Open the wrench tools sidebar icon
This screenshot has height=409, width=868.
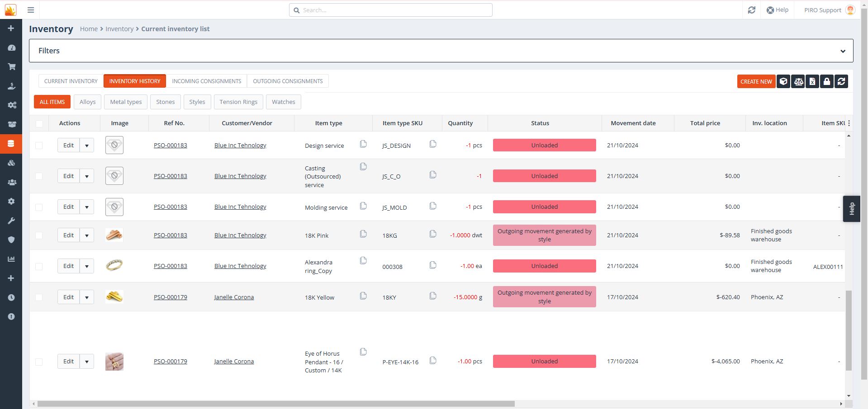11,221
